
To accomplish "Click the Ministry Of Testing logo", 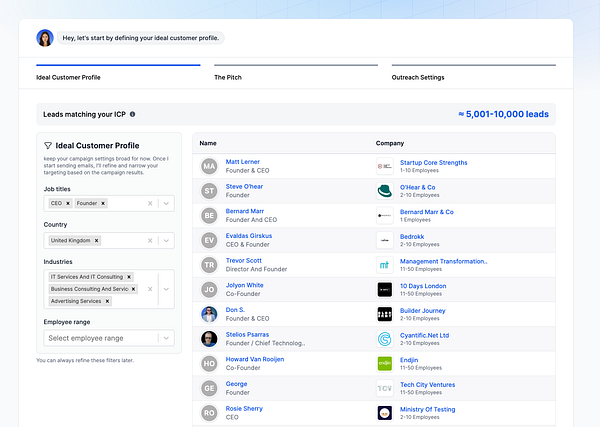I will point(385,413).
